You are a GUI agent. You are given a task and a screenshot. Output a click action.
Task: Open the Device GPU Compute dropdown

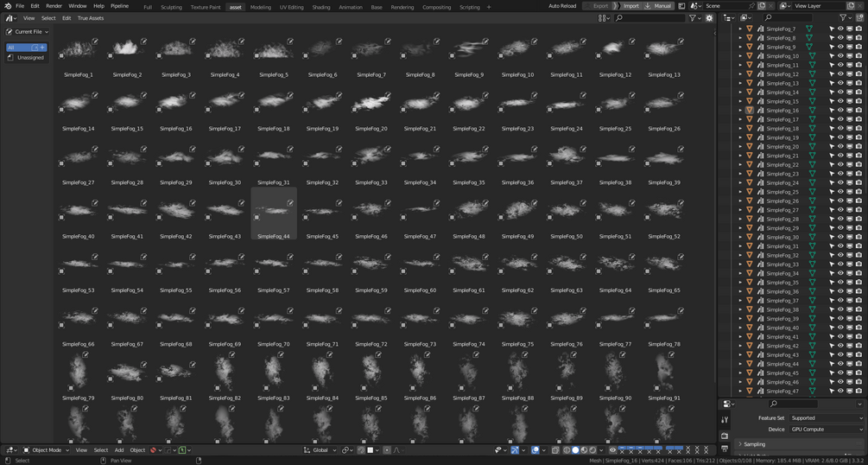pyautogui.click(x=827, y=429)
